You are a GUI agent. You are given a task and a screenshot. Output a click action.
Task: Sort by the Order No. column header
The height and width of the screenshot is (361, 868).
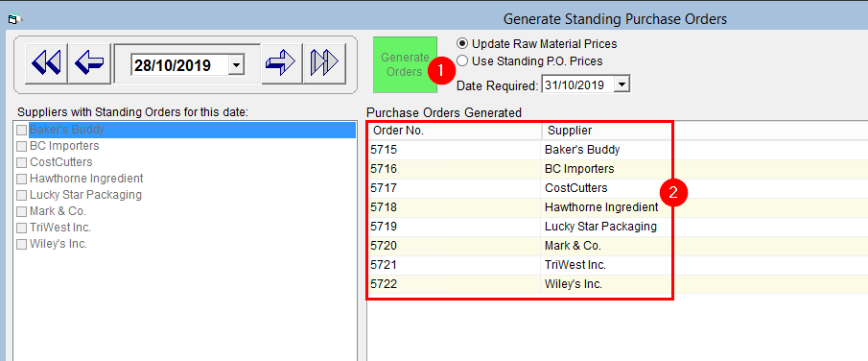click(x=454, y=131)
